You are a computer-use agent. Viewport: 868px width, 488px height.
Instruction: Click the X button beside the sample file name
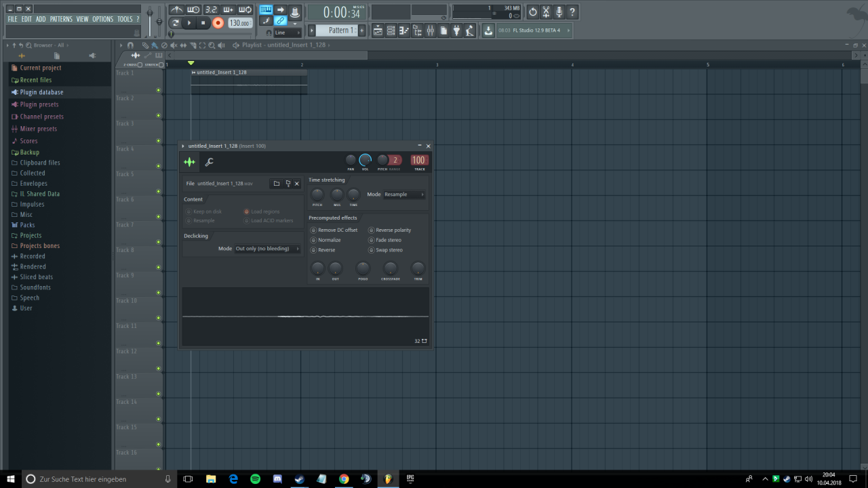tap(296, 184)
